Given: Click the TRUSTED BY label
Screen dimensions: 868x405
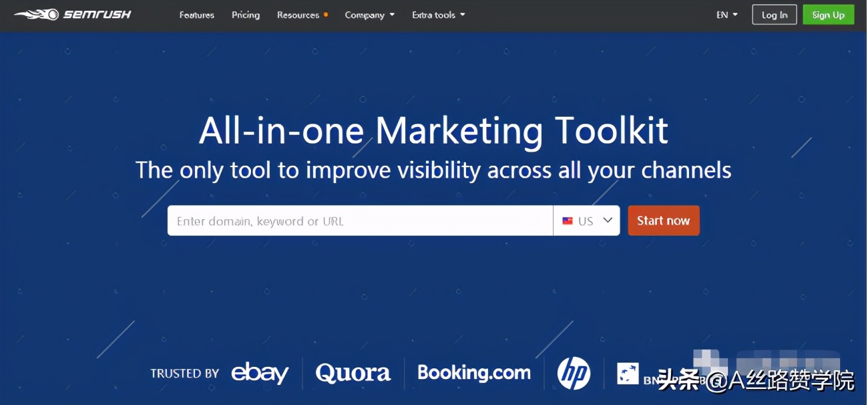Looking at the screenshot, I should click(x=185, y=374).
